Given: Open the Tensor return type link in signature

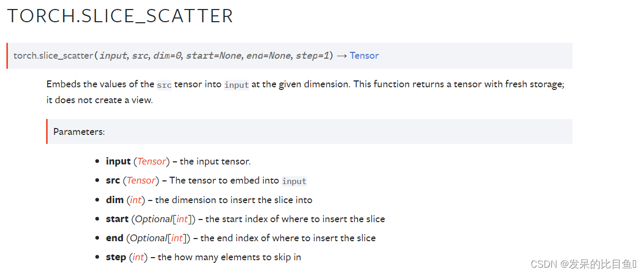Looking at the screenshot, I should pyautogui.click(x=364, y=56).
